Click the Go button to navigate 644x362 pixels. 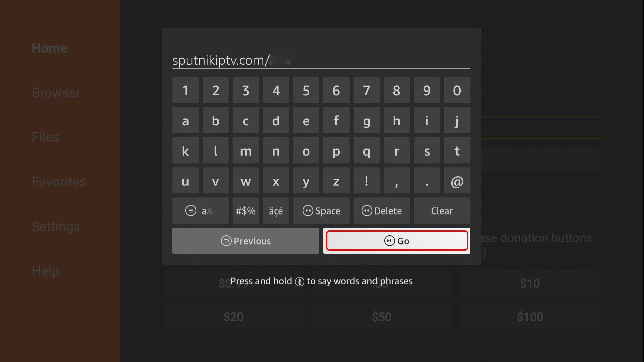(397, 240)
